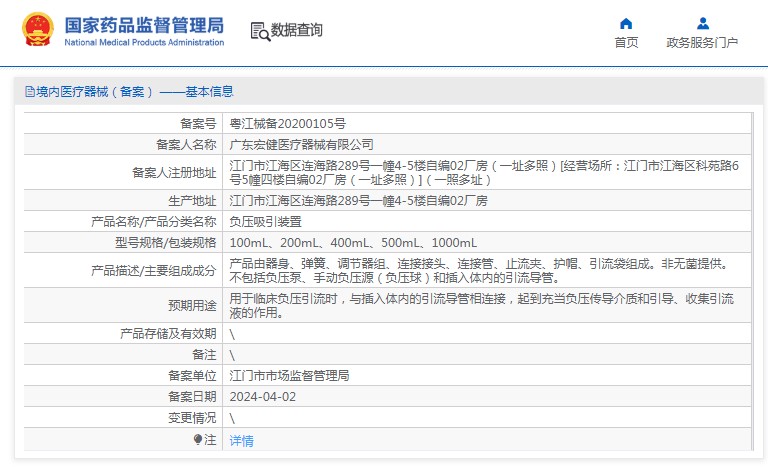Click the 备案人名称 label cell
This screenshot has height=467, width=768.
[x=123, y=145]
